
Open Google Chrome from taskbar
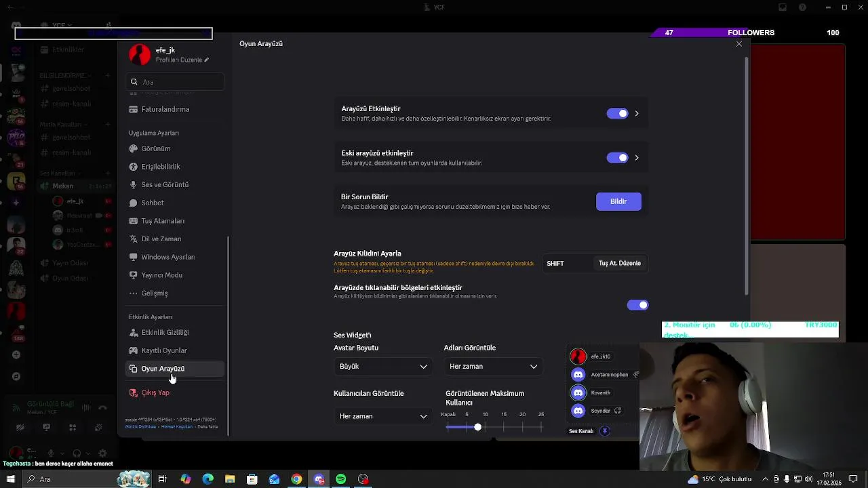point(296,479)
